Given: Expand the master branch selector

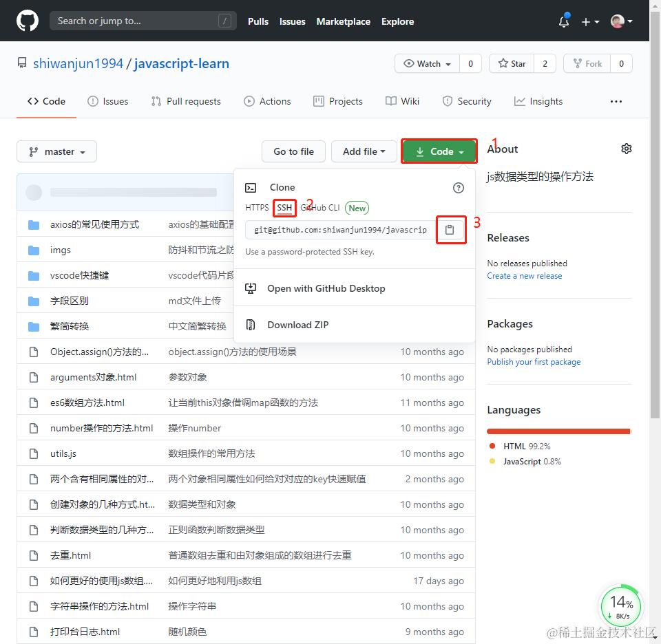Looking at the screenshot, I should coord(57,151).
